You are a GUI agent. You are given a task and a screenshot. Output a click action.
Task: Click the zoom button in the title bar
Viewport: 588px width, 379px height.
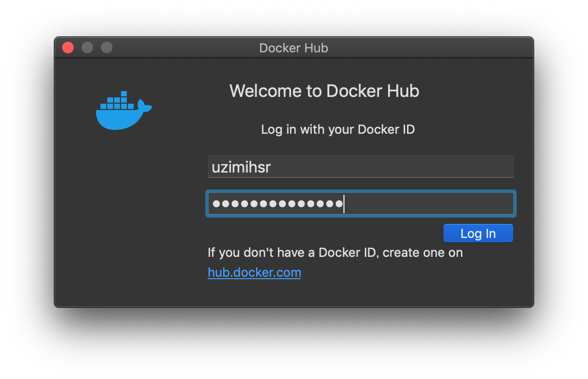(107, 47)
